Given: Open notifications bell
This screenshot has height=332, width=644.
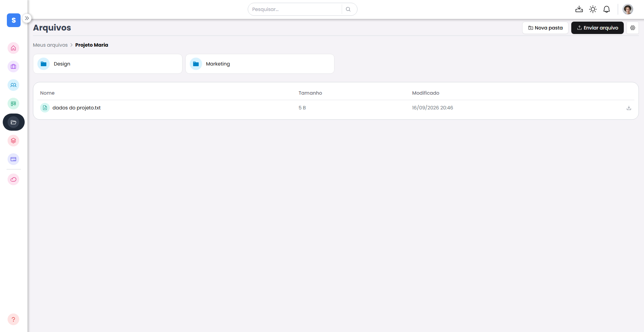Looking at the screenshot, I should coord(607,9).
